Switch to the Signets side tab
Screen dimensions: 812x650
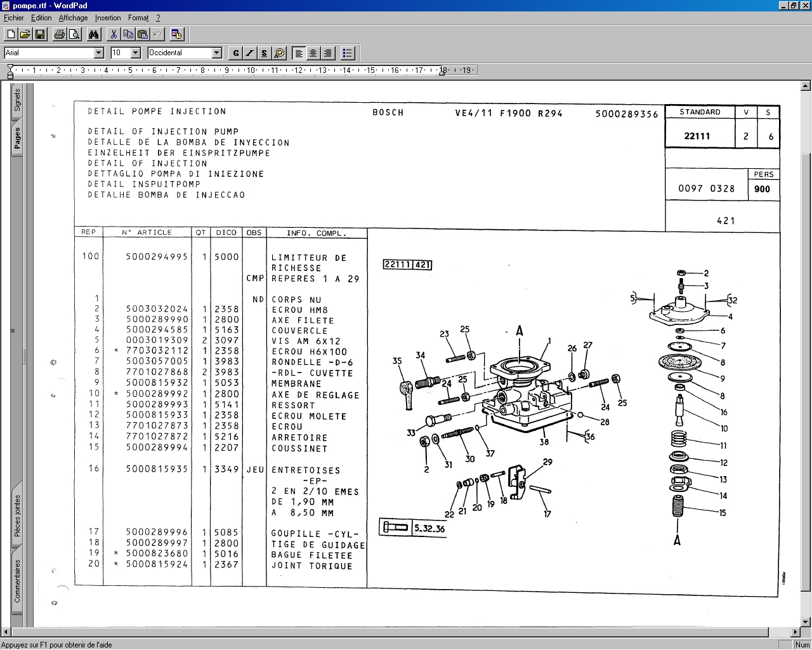(x=17, y=100)
